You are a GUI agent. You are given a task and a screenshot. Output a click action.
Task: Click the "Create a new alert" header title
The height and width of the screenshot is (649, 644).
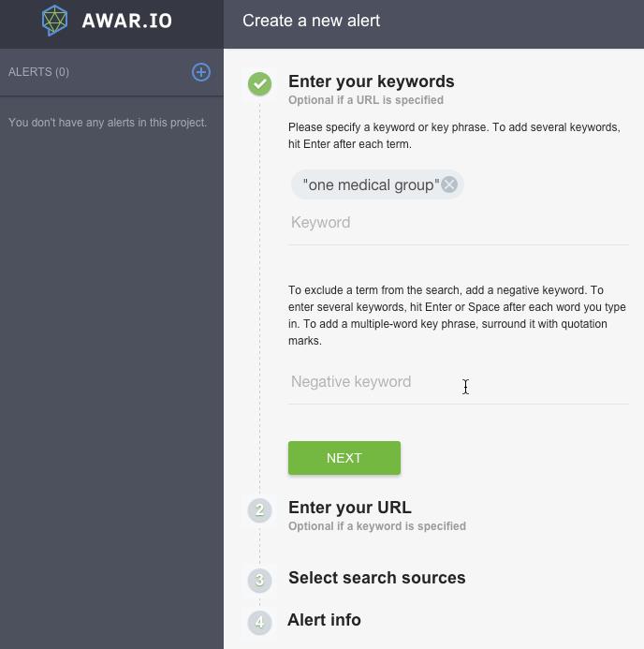pos(311,21)
